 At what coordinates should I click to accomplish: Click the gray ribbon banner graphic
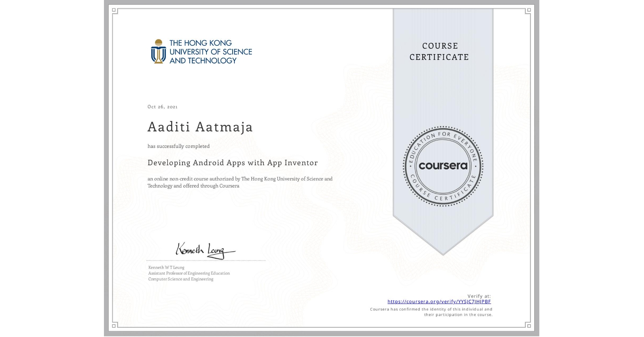[443, 91]
